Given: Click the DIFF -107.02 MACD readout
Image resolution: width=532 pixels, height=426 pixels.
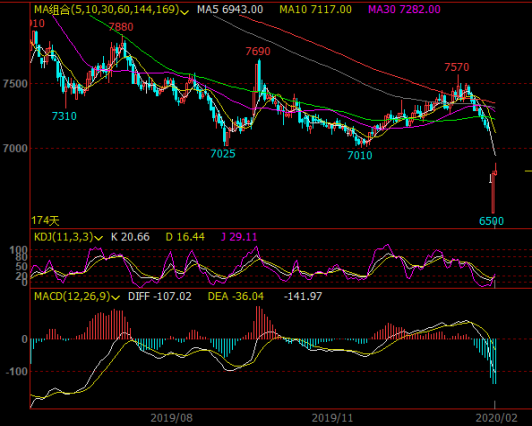Looking at the screenshot, I should 160,296.
